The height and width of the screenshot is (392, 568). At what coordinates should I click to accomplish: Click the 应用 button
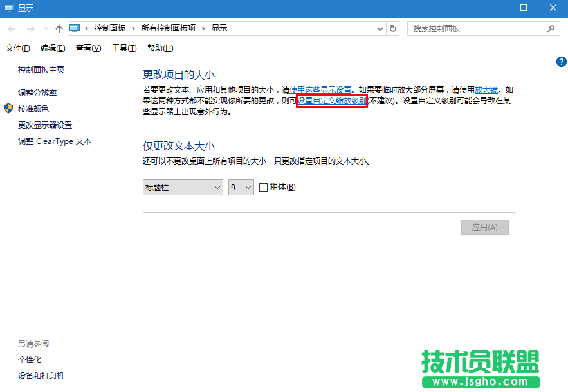pos(484,227)
